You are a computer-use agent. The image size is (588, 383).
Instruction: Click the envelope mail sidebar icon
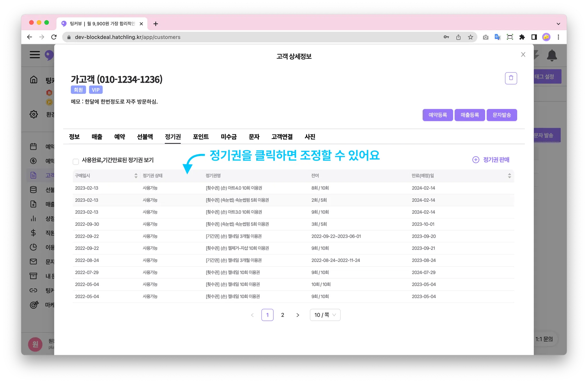(33, 261)
